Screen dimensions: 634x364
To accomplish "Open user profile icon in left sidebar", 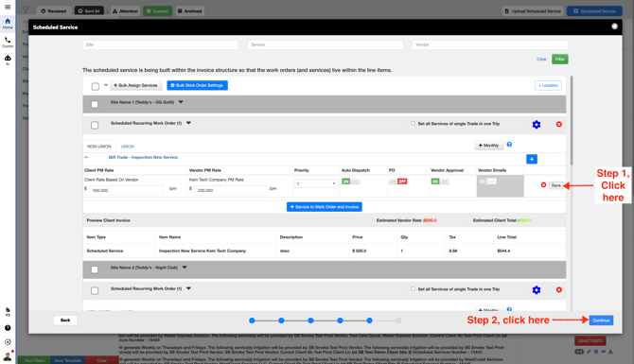I will click(8, 356).
